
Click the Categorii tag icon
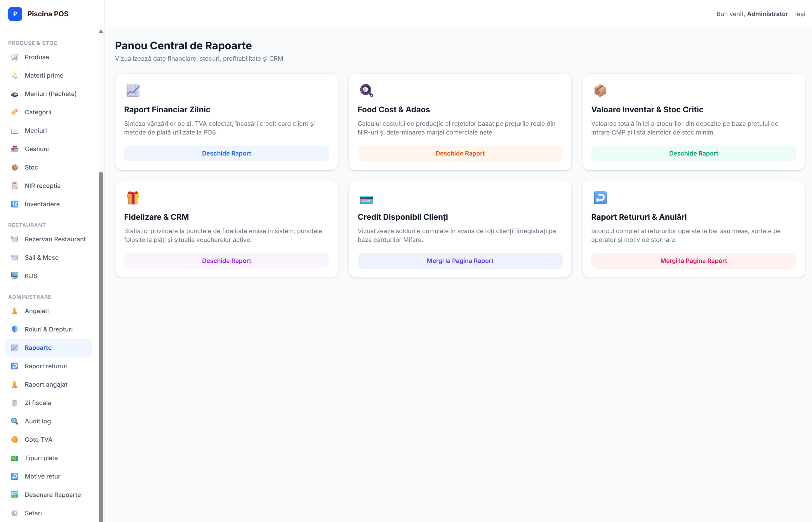(x=15, y=112)
